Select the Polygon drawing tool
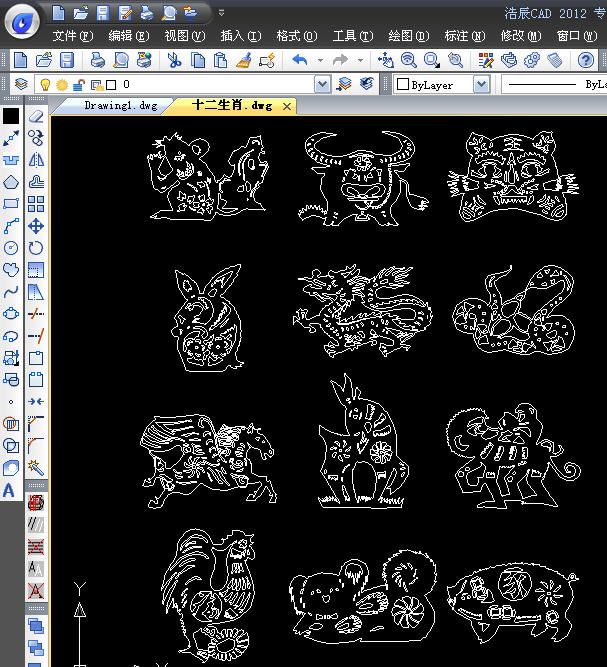The width and height of the screenshot is (607, 667). coord(11,182)
